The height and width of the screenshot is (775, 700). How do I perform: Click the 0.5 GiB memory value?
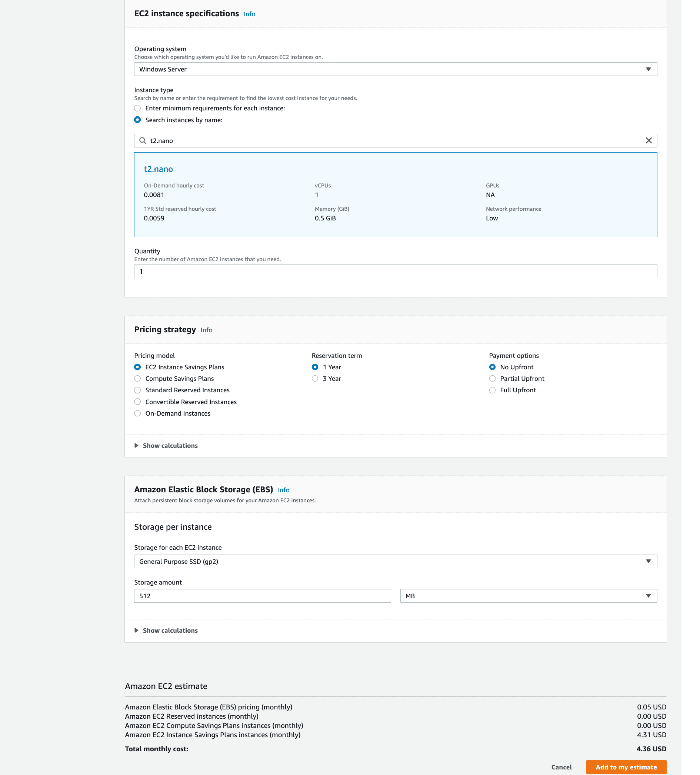coord(325,218)
